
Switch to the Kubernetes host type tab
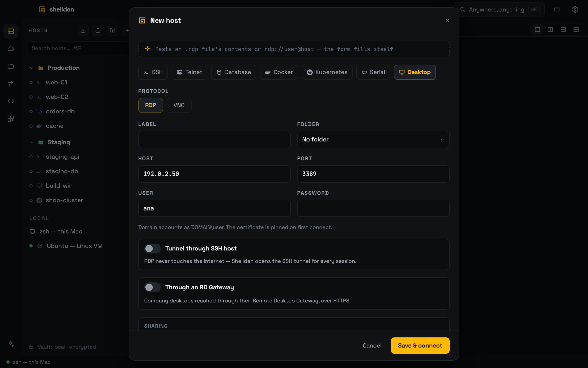327,72
